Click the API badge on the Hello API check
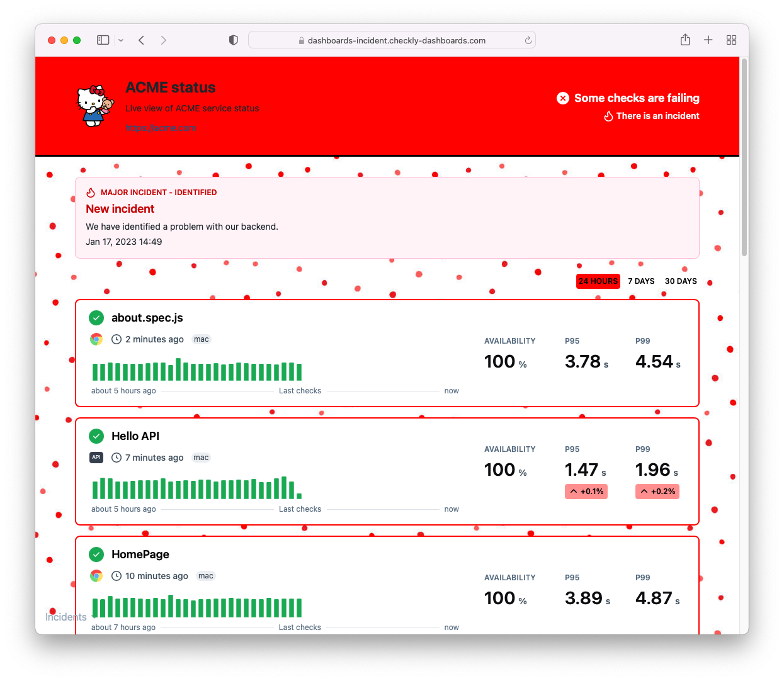 [x=96, y=458]
